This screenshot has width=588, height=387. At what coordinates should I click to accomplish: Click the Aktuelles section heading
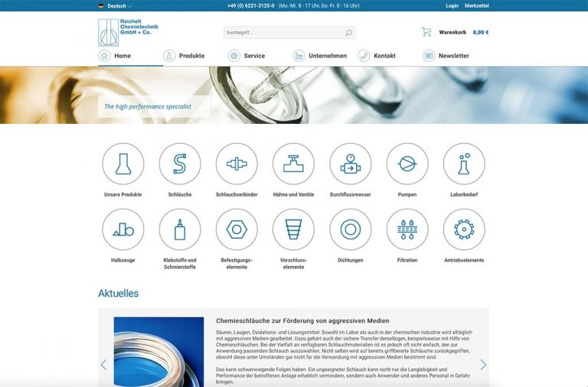click(119, 294)
